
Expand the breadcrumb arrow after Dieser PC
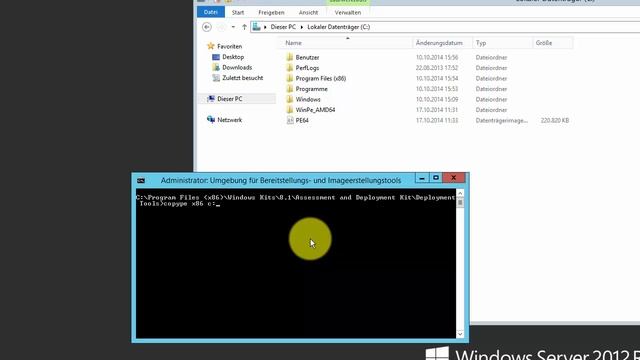[302, 27]
